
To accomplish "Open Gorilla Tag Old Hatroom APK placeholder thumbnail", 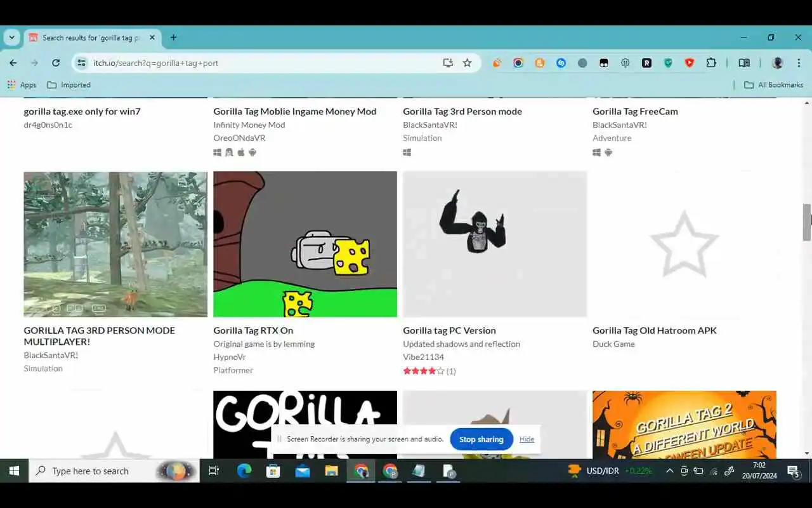I will tap(684, 244).
